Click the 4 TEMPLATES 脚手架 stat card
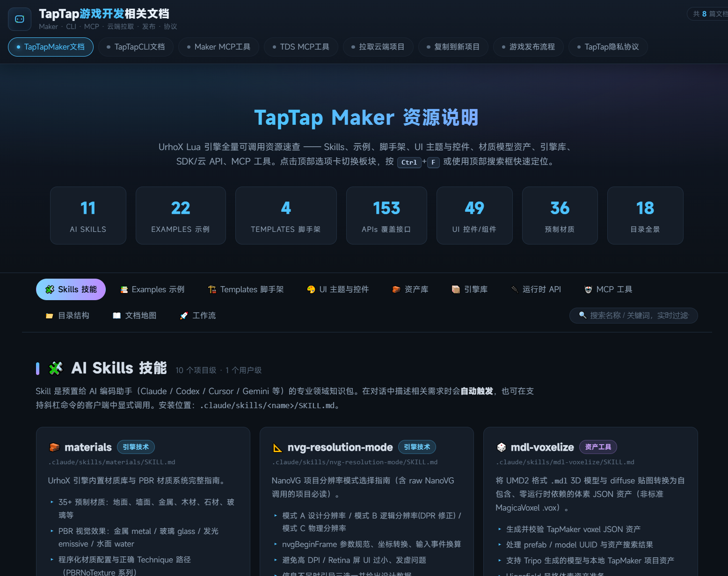Image resolution: width=728 pixels, height=576 pixels. [x=286, y=216]
